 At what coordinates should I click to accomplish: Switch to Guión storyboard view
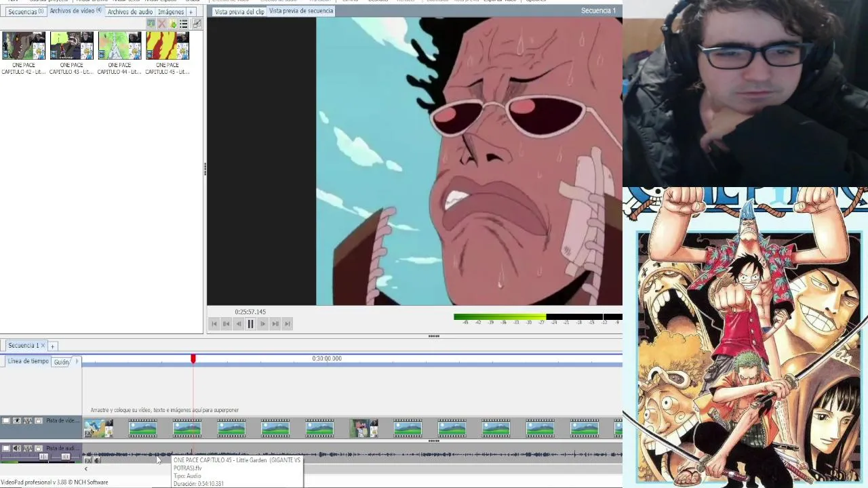point(62,362)
